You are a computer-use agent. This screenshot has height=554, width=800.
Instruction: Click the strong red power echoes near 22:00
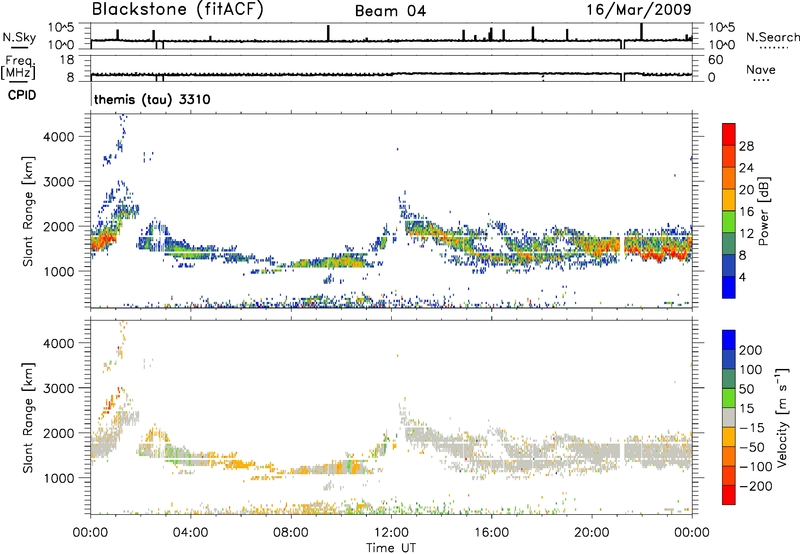(x=658, y=253)
